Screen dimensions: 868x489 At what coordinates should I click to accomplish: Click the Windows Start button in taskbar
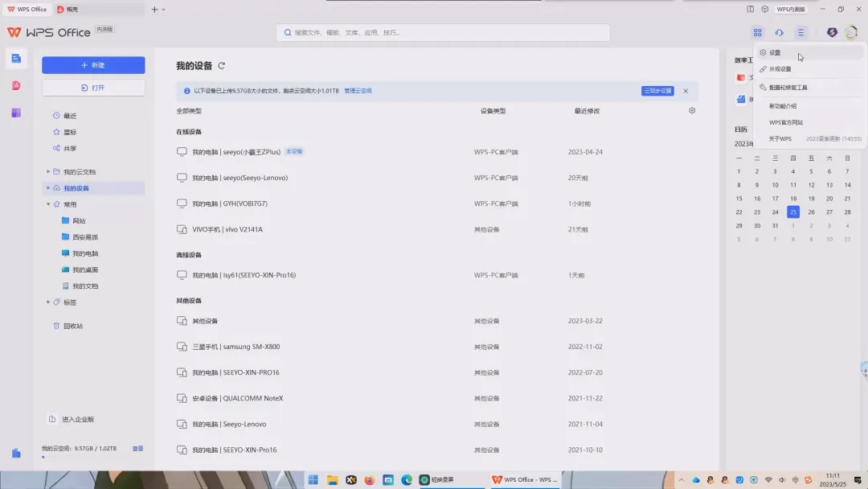[x=313, y=479]
